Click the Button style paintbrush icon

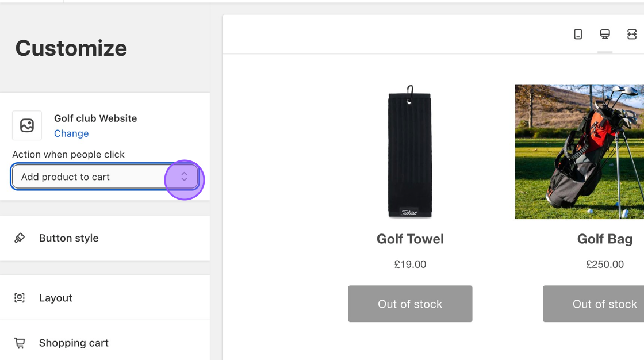tap(20, 238)
